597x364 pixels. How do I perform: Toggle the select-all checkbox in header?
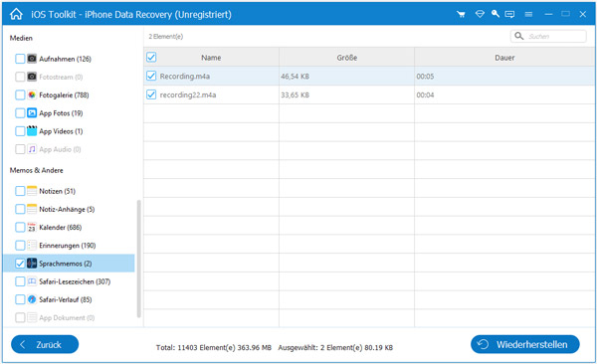coord(151,57)
